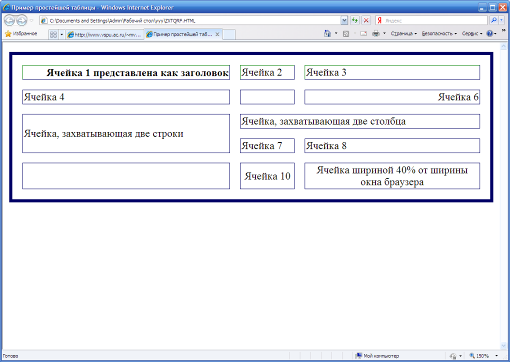Switch to the vspu.ac.ru tab

(x=105, y=34)
